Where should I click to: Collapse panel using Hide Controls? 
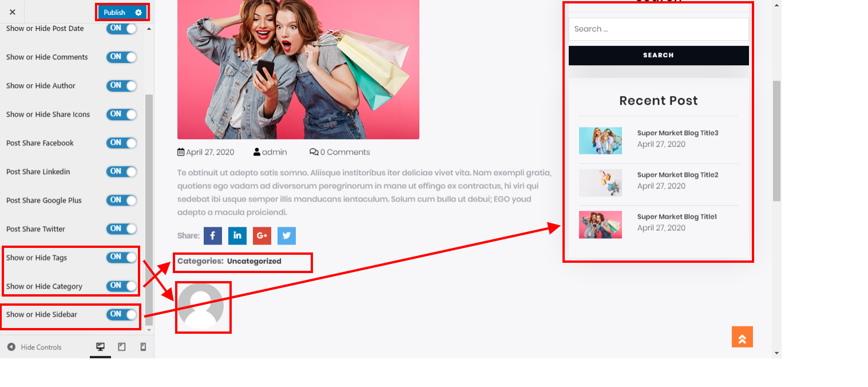click(x=34, y=347)
